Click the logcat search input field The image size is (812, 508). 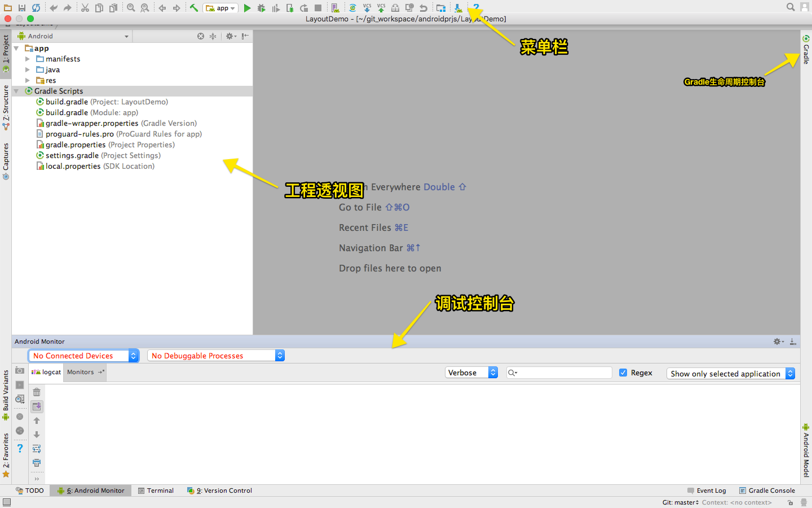(559, 373)
